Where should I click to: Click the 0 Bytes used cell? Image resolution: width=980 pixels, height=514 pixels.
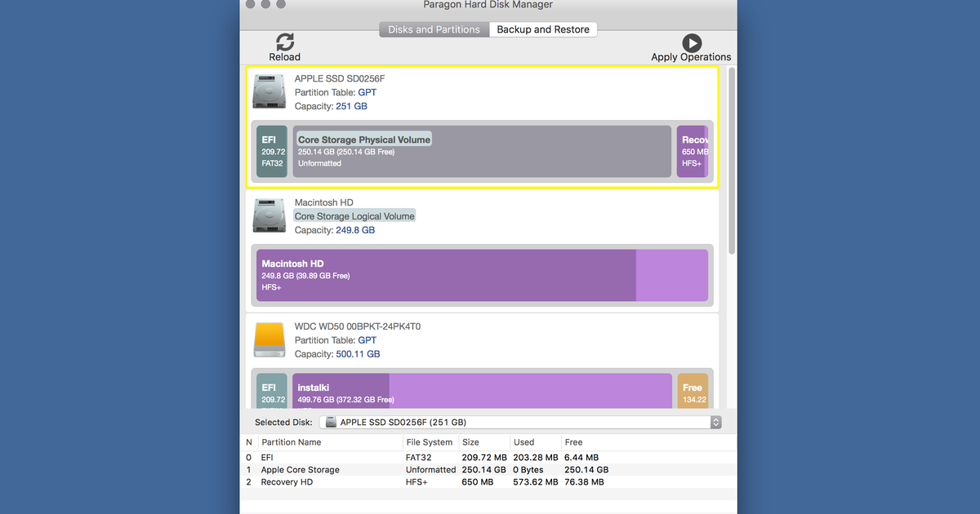[x=528, y=470]
